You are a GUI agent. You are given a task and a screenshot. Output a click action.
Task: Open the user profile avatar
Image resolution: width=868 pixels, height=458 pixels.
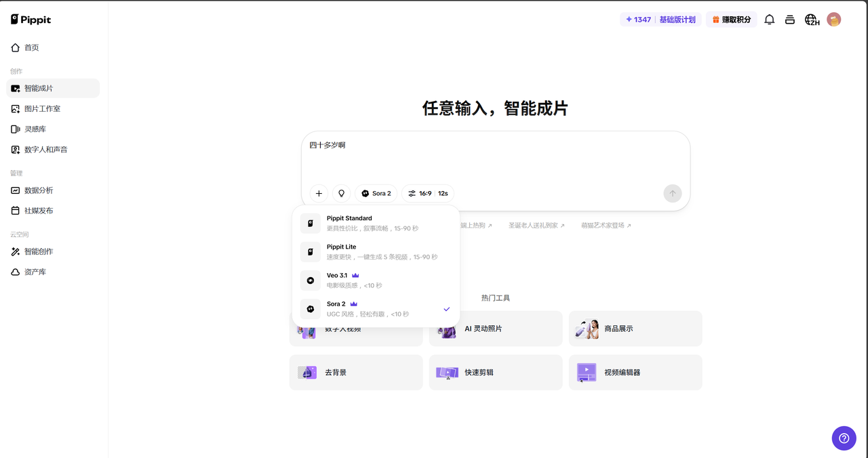(833, 20)
